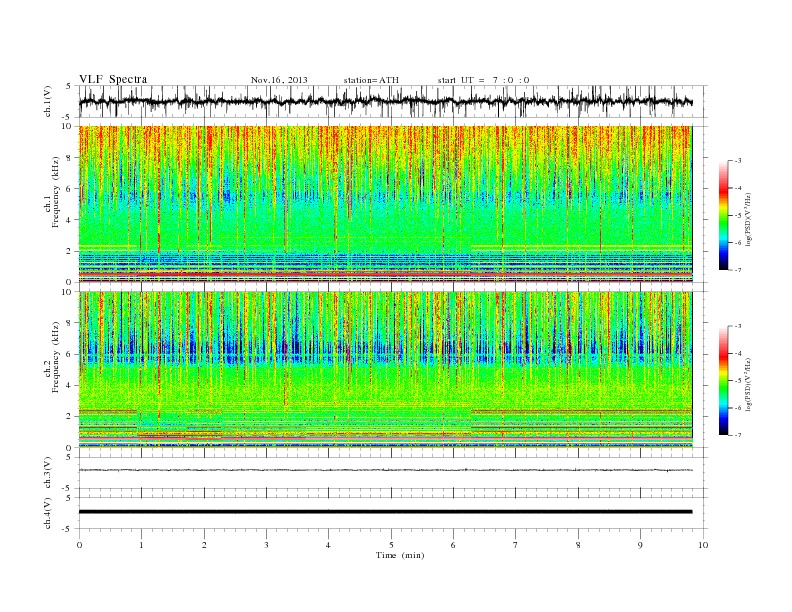
Task: Click the ch.2 'Frequency (kHz)' axis label
Action: tap(56, 356)
